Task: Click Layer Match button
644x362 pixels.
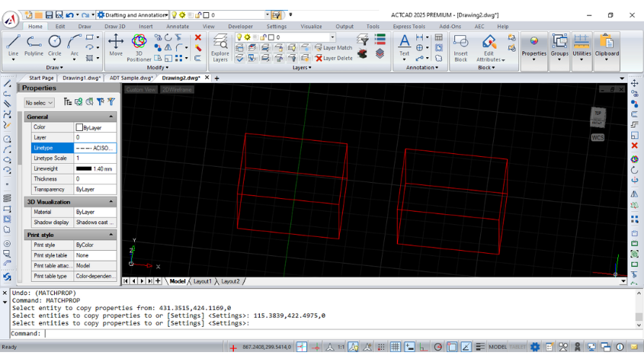Action: coord(334,48)
